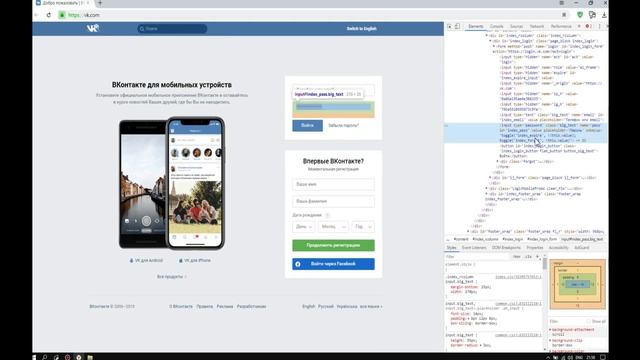Click Войти через Facebook button
The height and width of the screenshot is (360, 640).
coord(333,264)
